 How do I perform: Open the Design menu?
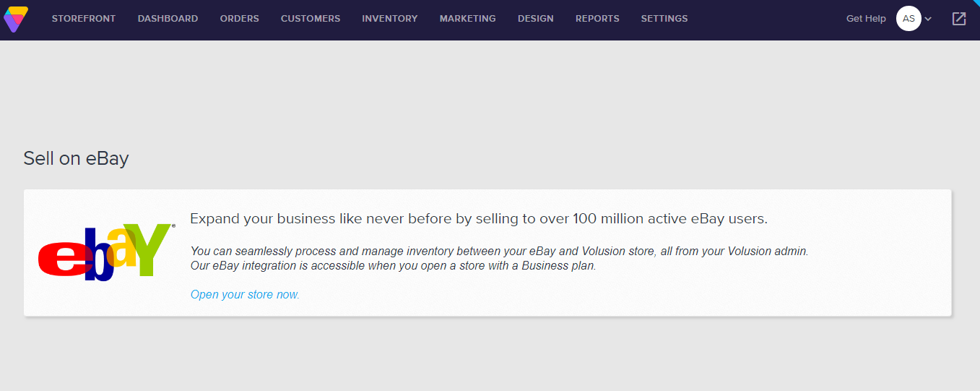coord(536,19)
